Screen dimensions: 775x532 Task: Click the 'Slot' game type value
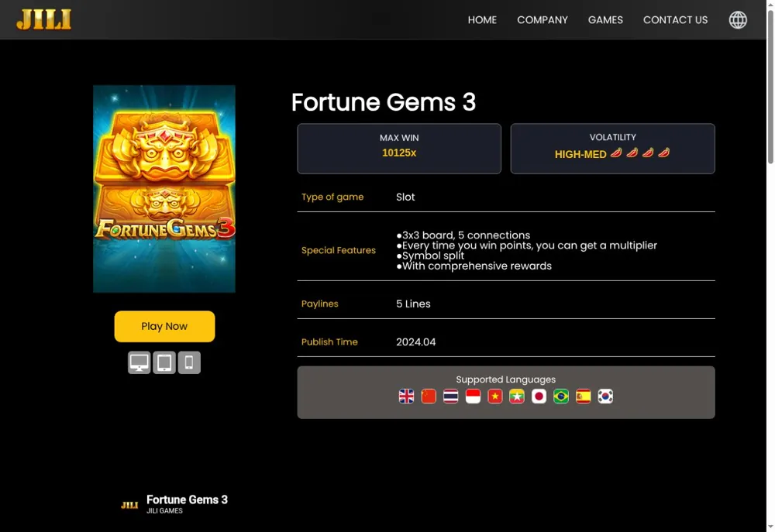point(405,197)
